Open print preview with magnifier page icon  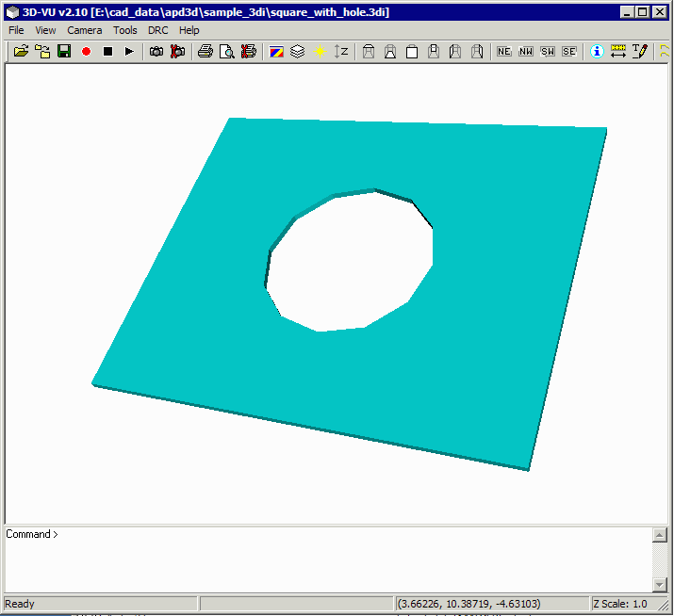(x=226, y=51)
